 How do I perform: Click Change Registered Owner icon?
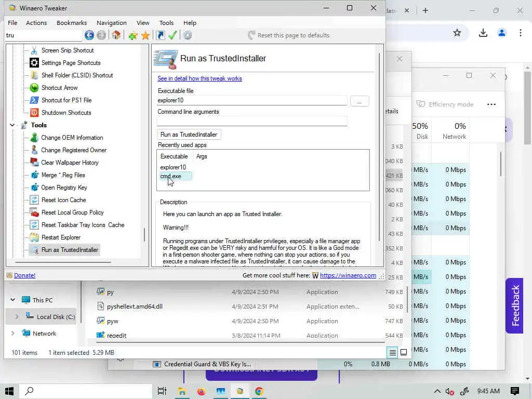click(34, 150)
